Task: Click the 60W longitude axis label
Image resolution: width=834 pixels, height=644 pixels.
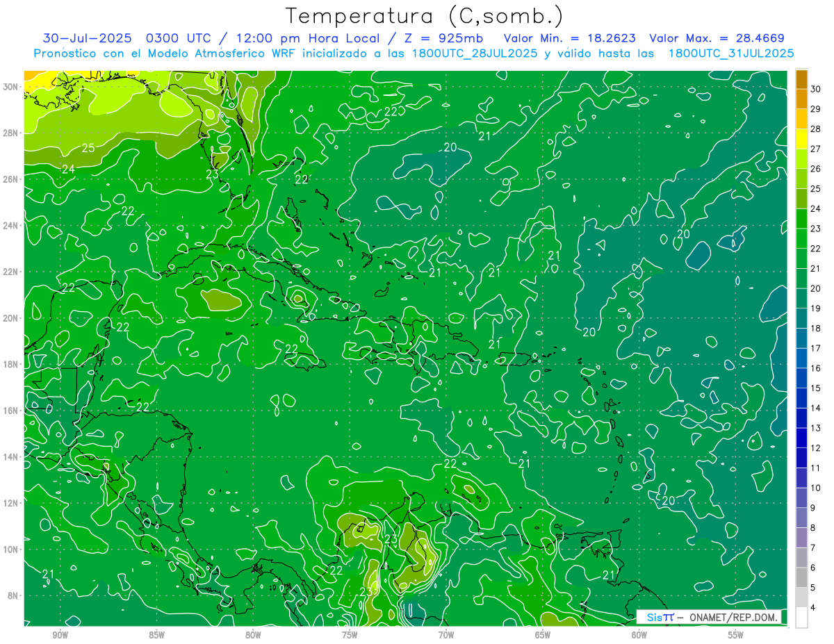Action: (x=639, y=636)
